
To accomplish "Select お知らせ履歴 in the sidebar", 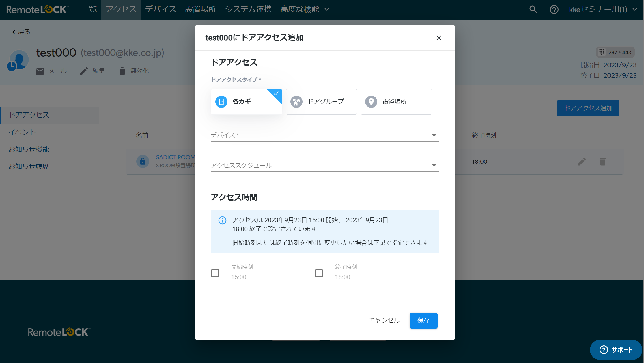I will pos(29,166).
